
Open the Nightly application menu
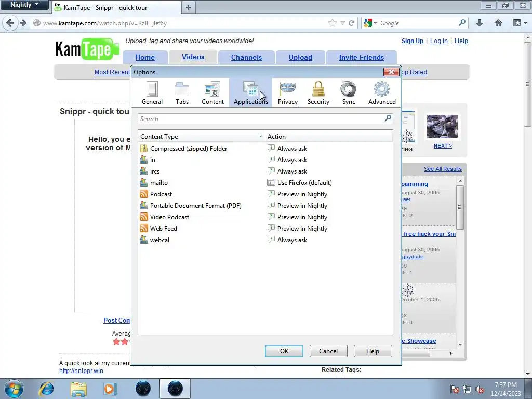point(24,5)
